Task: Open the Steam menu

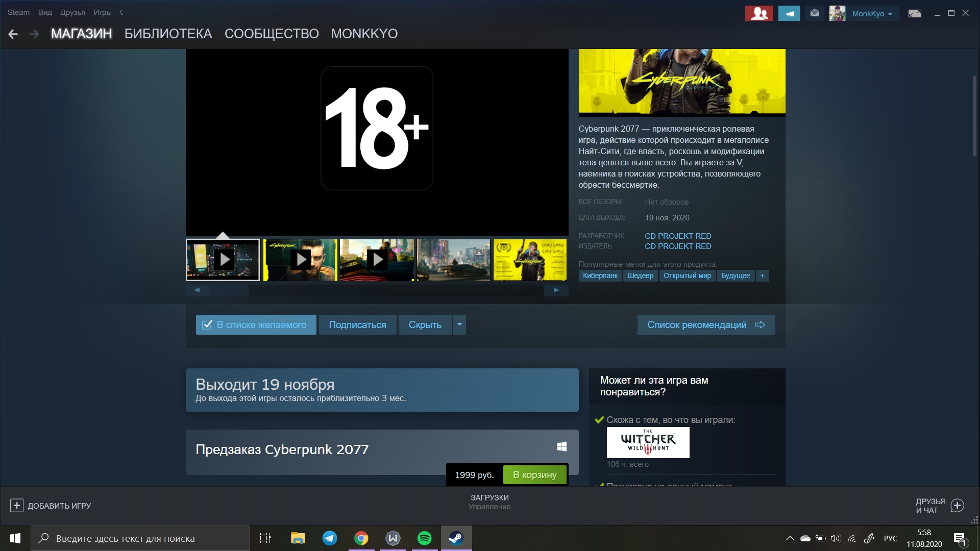Action: pyautogui.click(x=18, y=12)
